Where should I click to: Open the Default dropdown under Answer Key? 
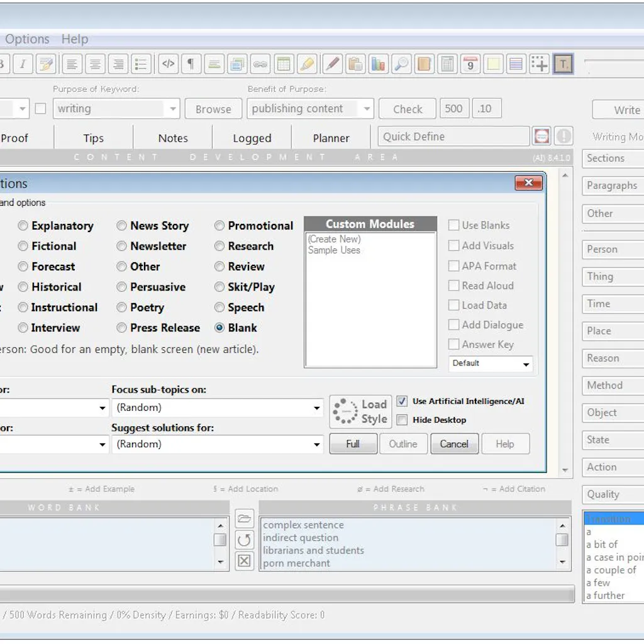click(526, 364)
